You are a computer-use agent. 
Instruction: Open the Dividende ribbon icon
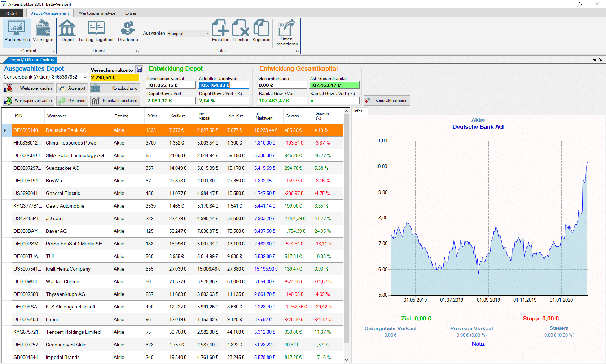(128, 32)
